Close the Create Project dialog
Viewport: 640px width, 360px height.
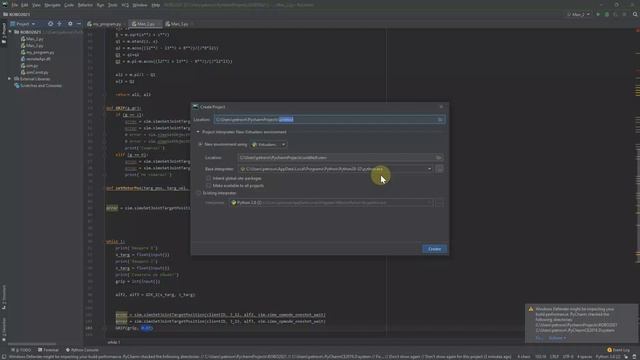[441, 107]
